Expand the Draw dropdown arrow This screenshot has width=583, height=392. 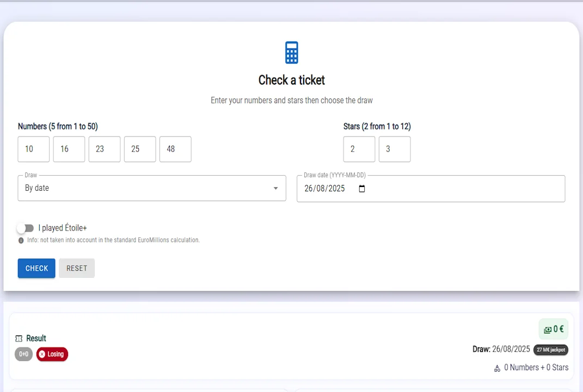pos(275,188)
